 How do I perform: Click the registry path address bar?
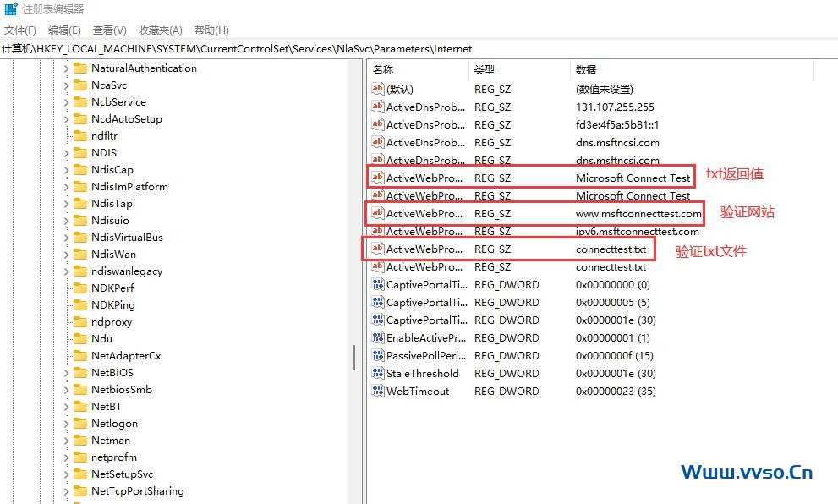point(419,49)
